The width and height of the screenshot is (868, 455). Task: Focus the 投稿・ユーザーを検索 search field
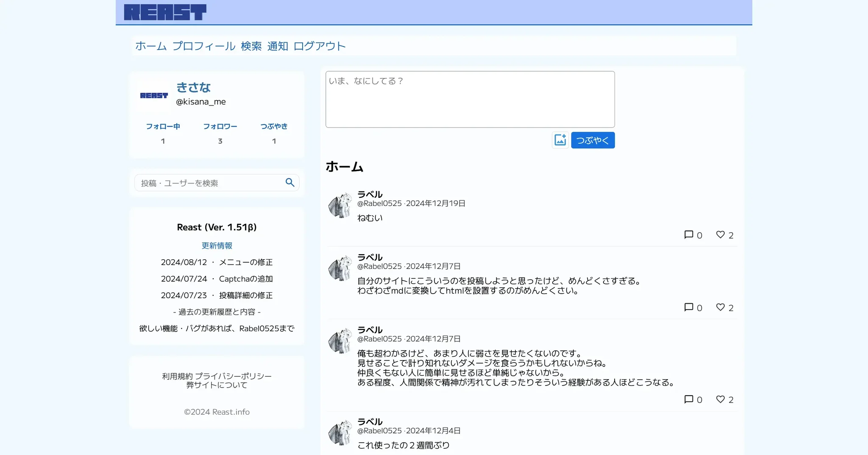210,183
